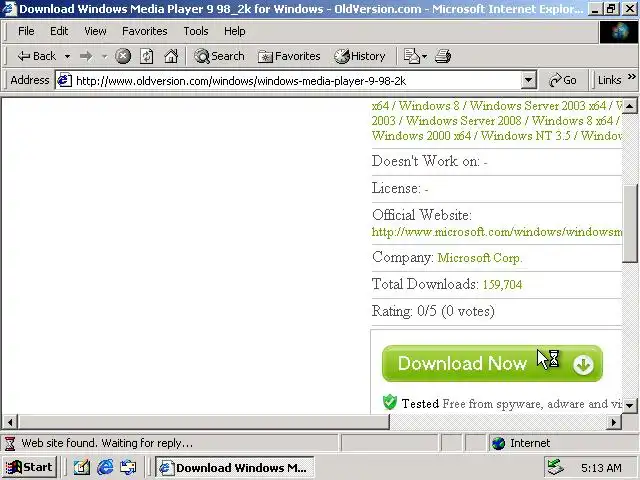
Task: Open the Microsoft Corp. company link
Action: click(x=480, y=258)
